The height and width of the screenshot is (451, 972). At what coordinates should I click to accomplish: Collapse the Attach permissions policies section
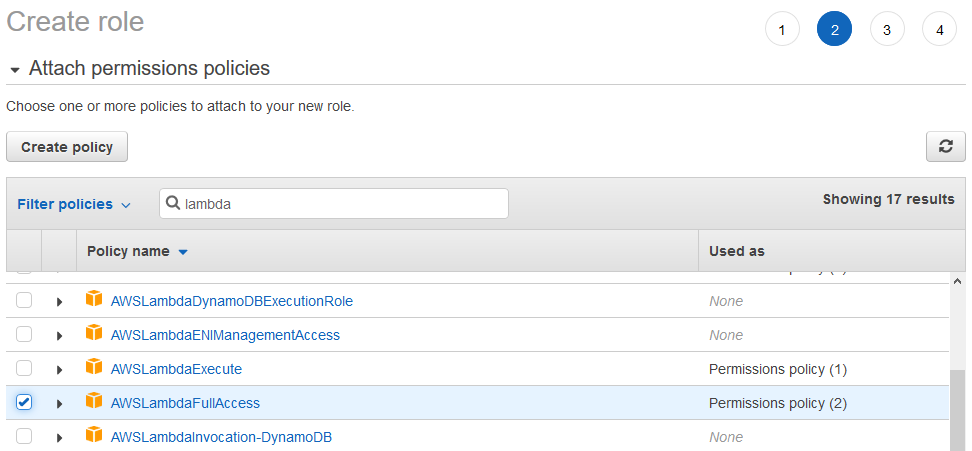click(x=15, y=69)
